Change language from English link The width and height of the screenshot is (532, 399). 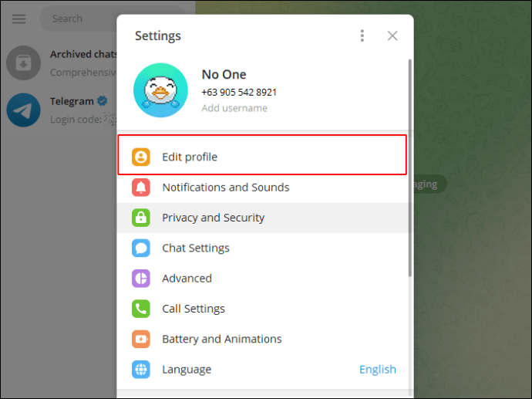[x=378, y=370]
